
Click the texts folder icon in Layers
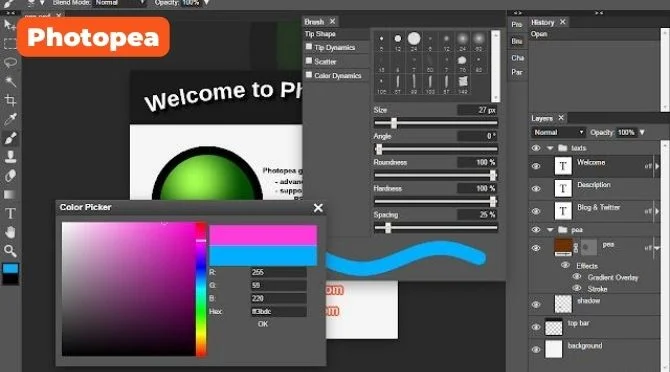click(563, 148)
